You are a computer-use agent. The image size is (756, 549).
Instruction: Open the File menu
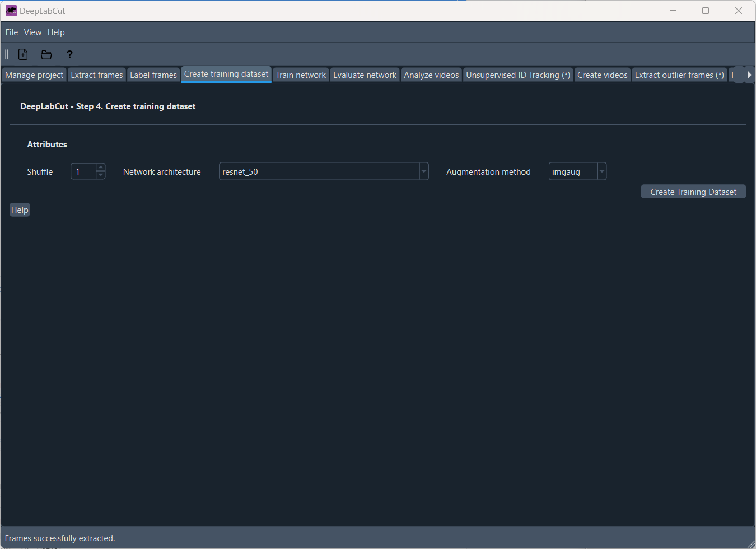pyautogui.click(x=12, y=32)
